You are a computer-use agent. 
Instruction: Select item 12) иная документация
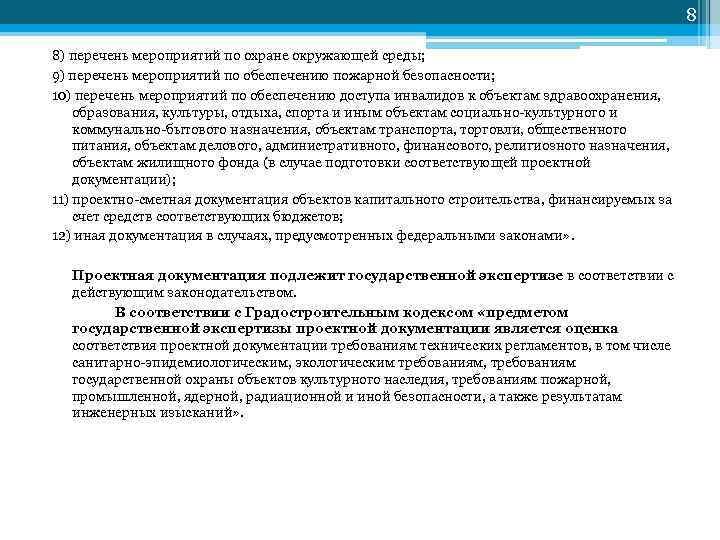click(x=313, y=236)
